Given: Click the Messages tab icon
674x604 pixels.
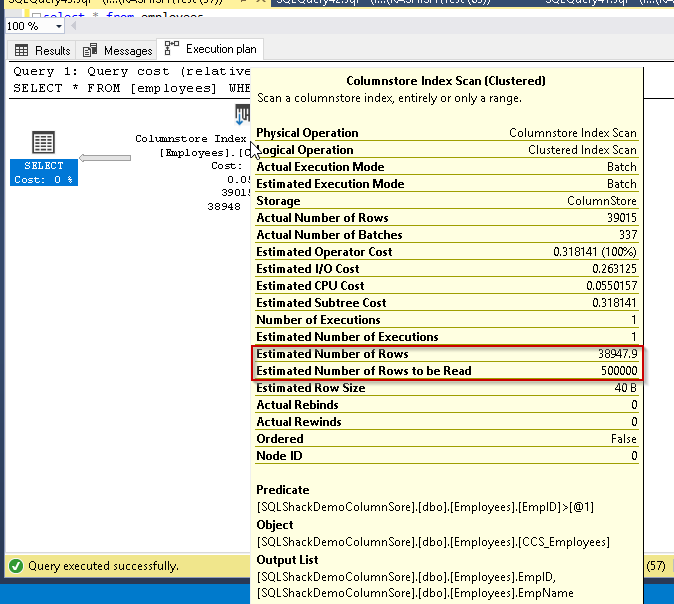Looking at the screenshot, I should (91, 50).
